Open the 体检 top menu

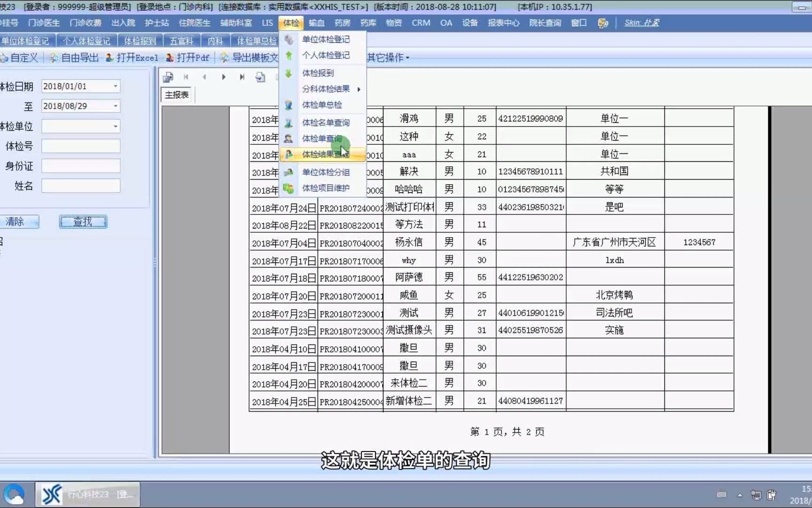(291, 23)
